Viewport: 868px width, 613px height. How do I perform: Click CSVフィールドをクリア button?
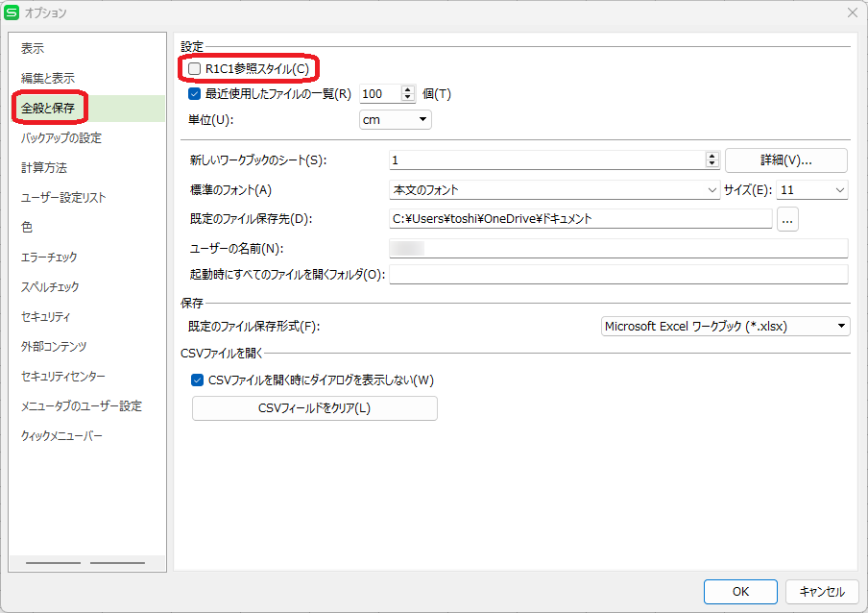click(314, 408)
